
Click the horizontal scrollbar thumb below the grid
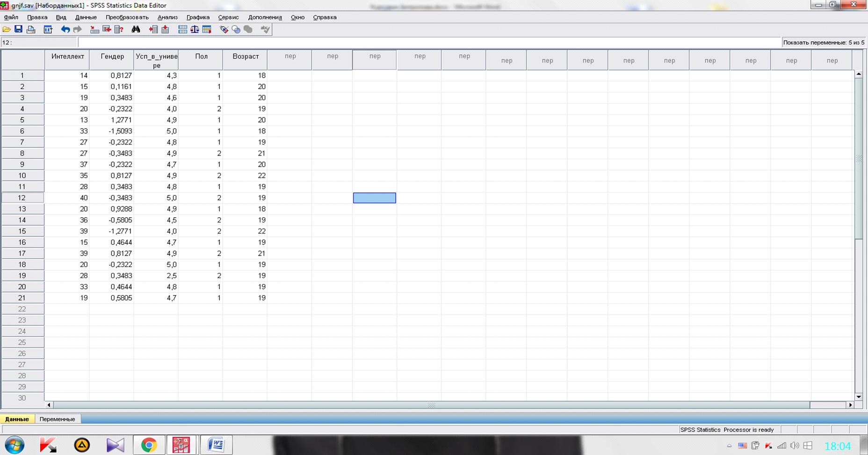click(x=431, y=405)
